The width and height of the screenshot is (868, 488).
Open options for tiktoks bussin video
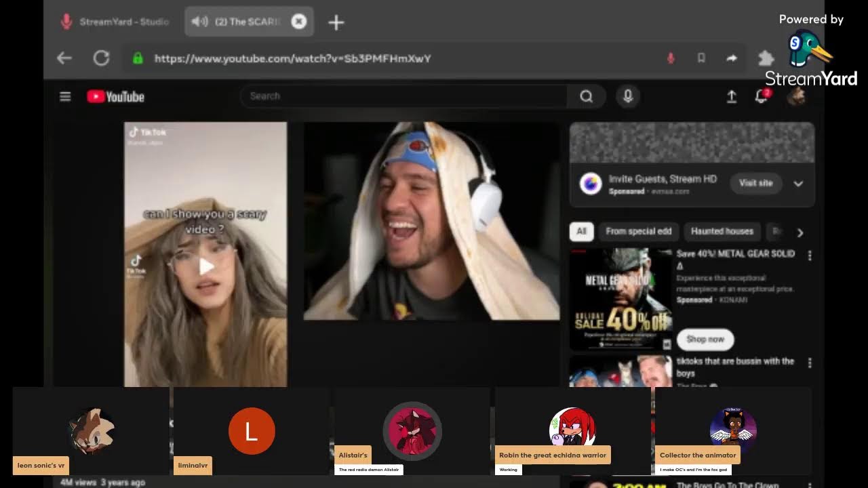[x=809, y=363]
